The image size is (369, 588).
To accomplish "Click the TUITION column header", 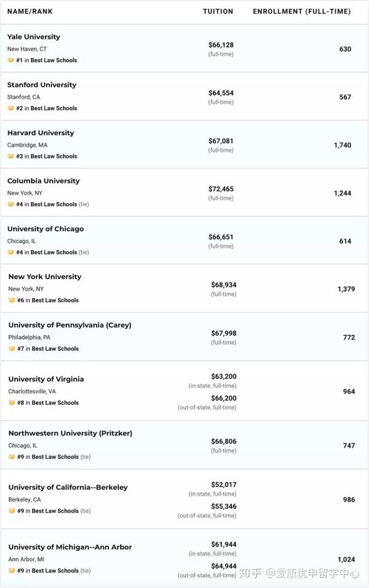I will point(218,12).
